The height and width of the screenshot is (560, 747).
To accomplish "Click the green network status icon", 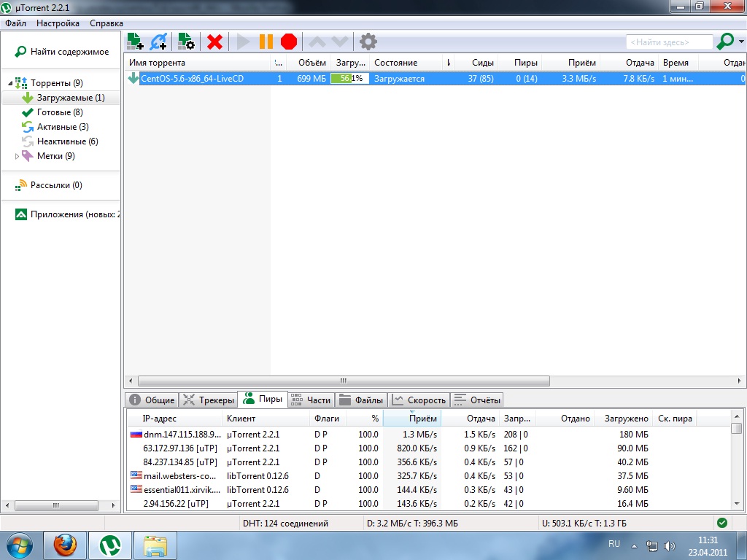I will click(722, 523).
